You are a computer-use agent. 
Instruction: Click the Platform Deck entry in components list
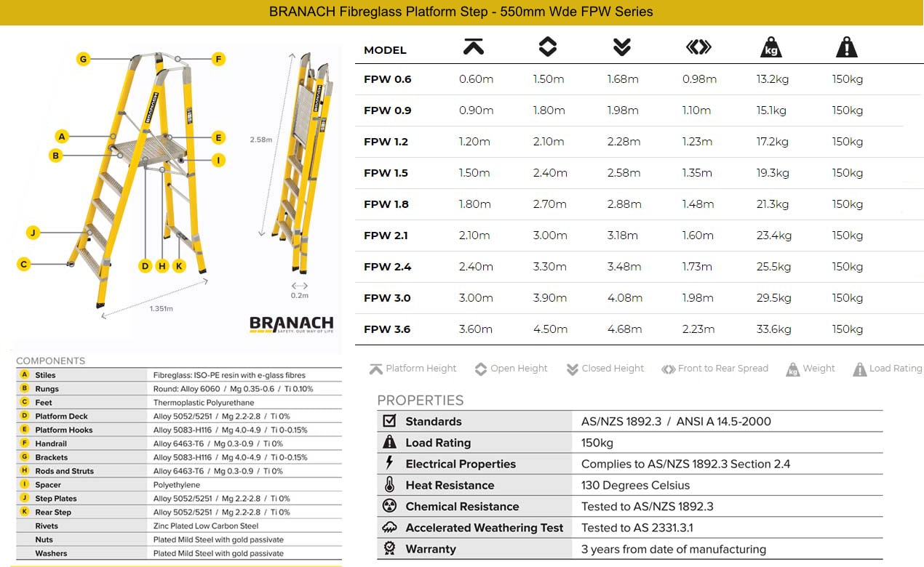point(62,417)
